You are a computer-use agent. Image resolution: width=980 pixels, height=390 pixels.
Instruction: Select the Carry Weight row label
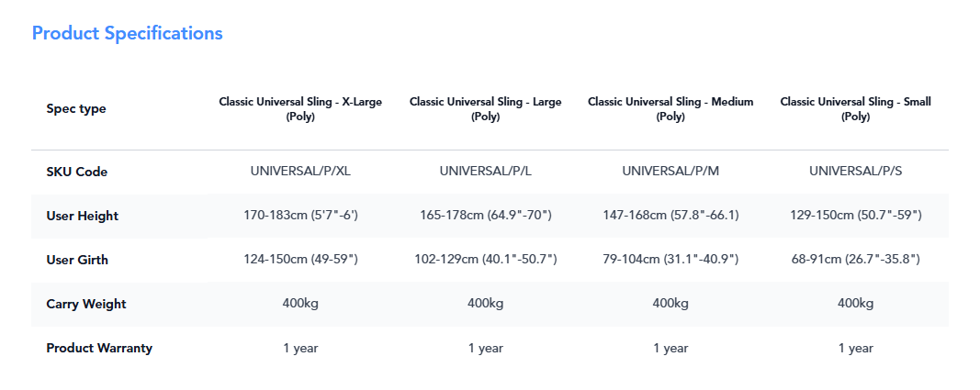point(86,304)
